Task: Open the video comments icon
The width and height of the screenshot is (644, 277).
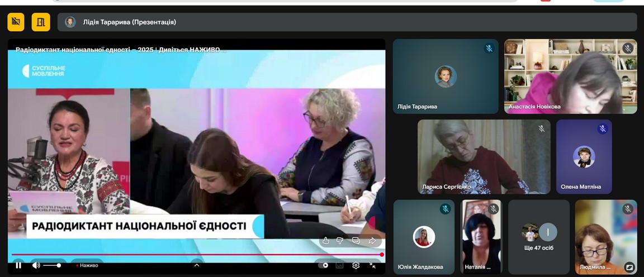Action: coord(356,241)
